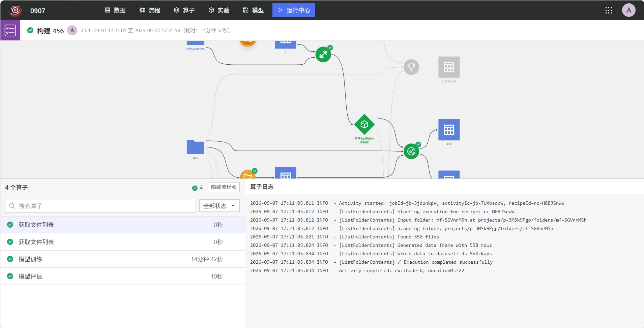This screenshot has height=328, width=644.
Task: Expand the 全部状态 status filter dropdown
Action: click(x=219, y=206)
